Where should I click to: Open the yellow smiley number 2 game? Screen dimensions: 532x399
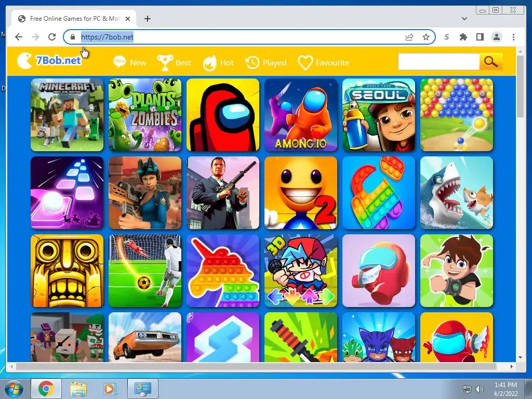[x=301, y=193]
